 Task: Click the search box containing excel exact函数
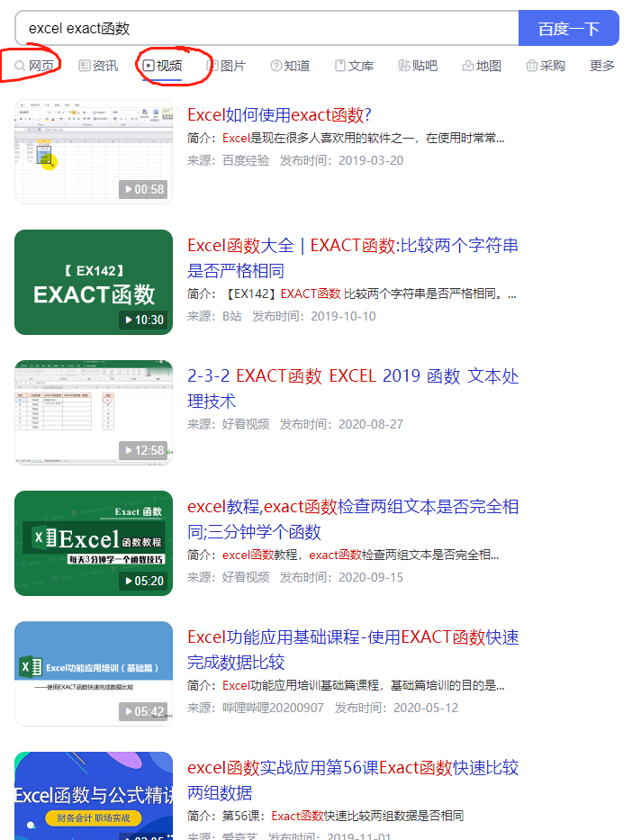click(266, 29)
